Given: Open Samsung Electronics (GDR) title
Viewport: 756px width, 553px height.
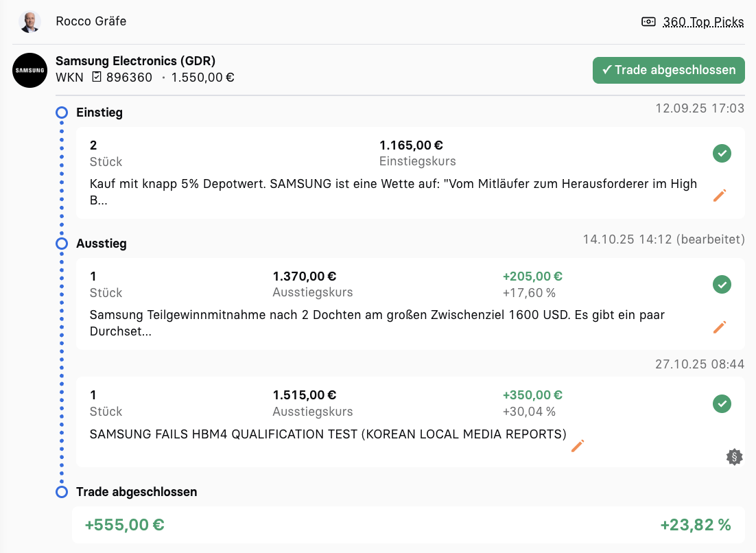Looking at the screenshot, I should tap(135, 61).
